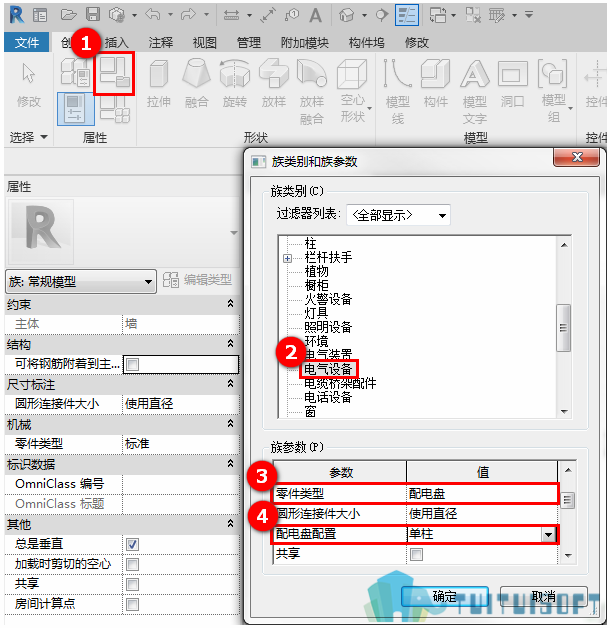Open the 选择 panel dropdown
Image resolution: width=610 pixels, height=628 pixels.
pyautogui.click(x=29, y=137)
